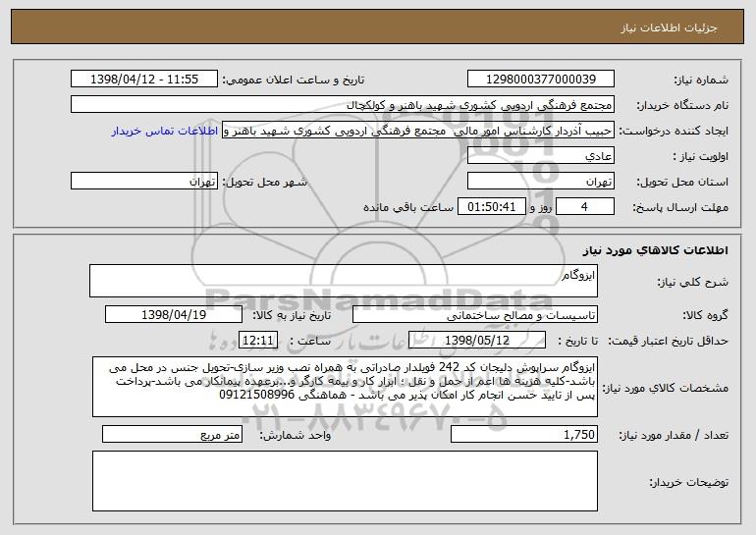This screenshot has height=535, width=756.
Task: Click the goods specification text area
Action: pos(345,387)
